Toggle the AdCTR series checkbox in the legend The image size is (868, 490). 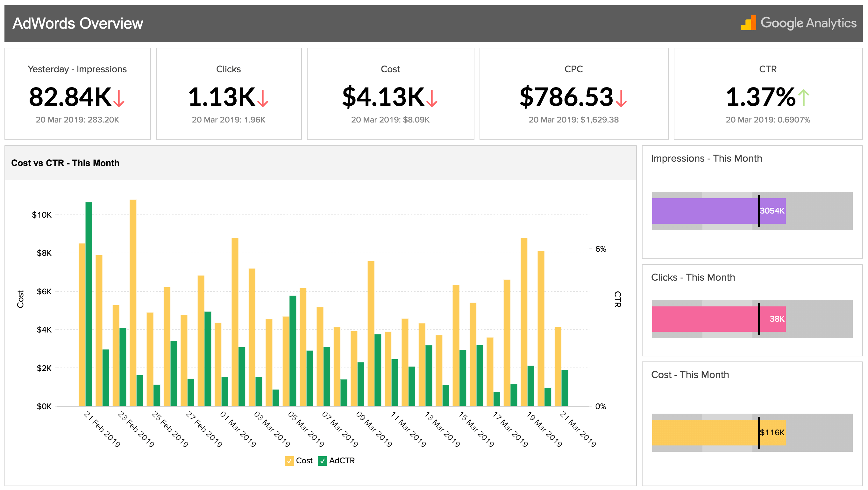323,460
